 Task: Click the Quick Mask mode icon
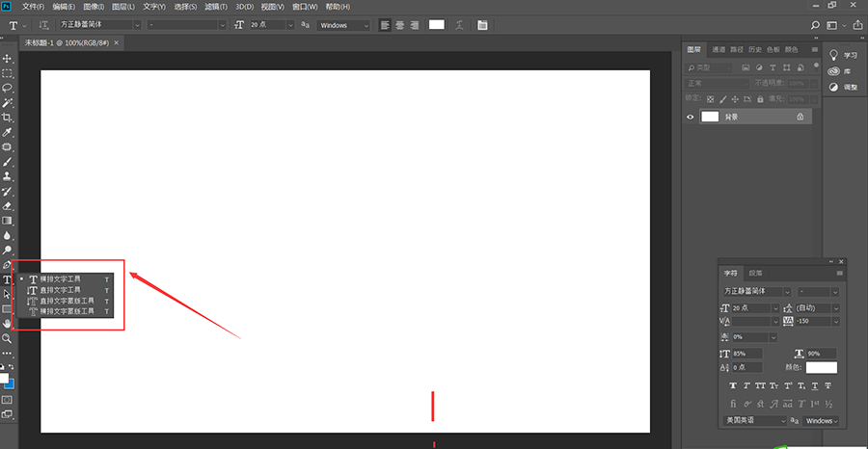pyautogui.click(x=7, y=399)
